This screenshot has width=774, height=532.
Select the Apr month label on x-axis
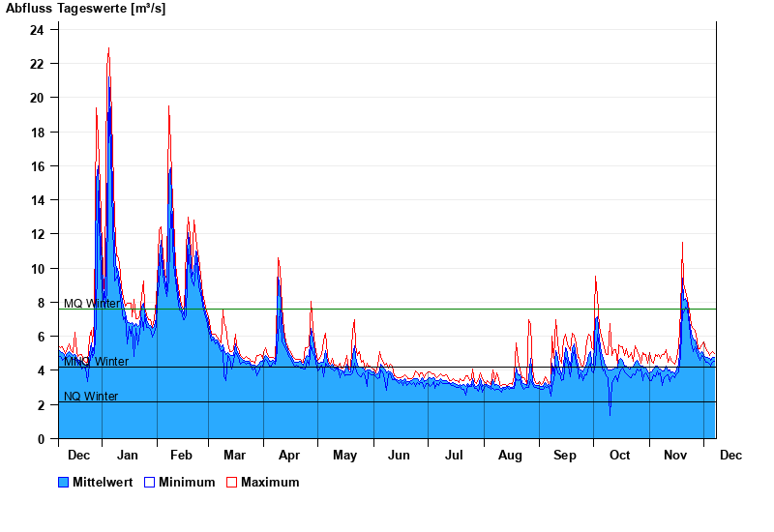tap(289, 456)
